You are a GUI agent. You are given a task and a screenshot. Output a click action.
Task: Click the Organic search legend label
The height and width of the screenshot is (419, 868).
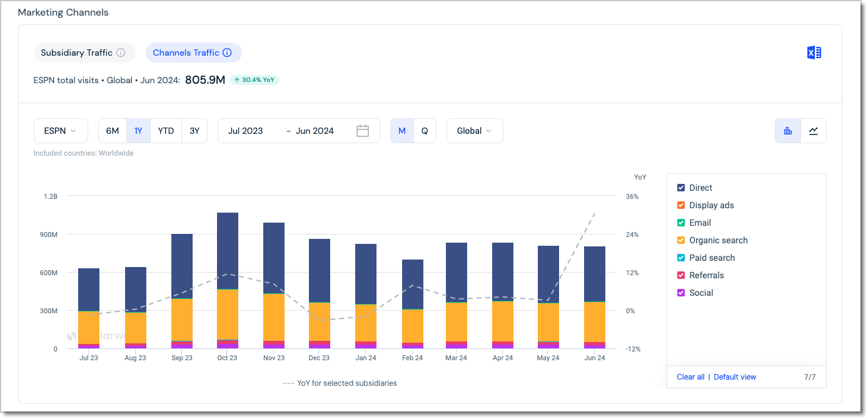coord(719,240)
